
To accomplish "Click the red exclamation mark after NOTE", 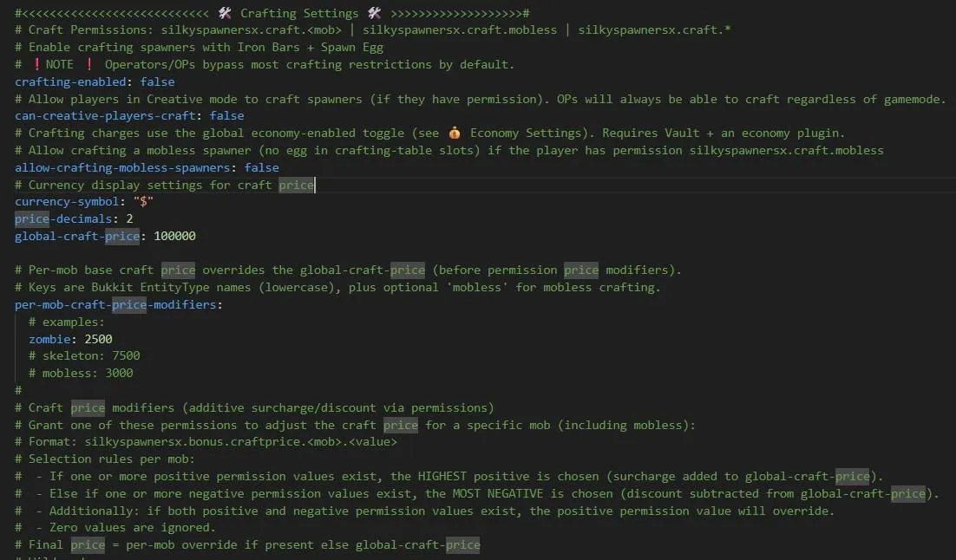I will click(89, 64).
